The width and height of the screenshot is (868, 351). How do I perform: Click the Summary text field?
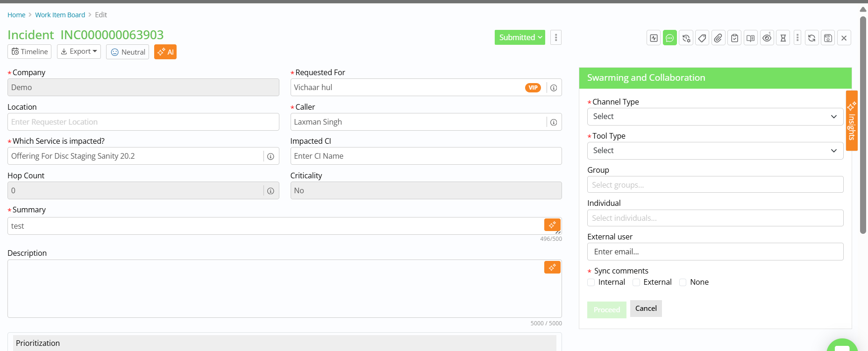coord(285,226)
